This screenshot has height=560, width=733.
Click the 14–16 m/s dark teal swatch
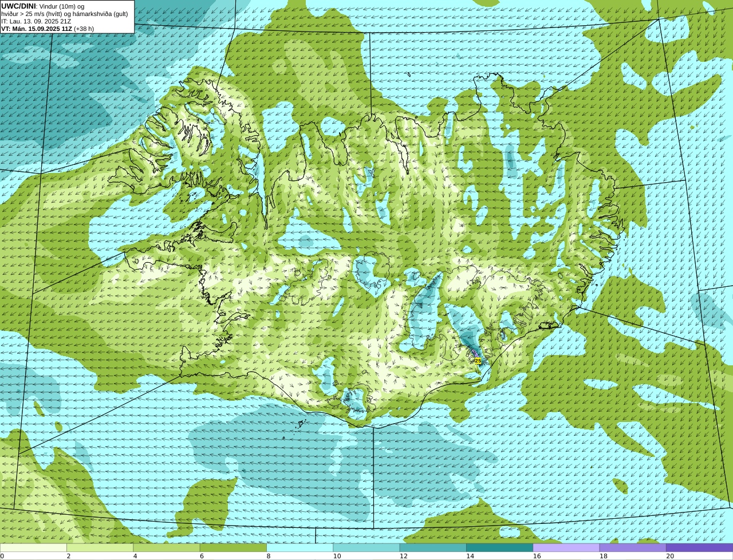pyautogui.click(x=499, y=547)
